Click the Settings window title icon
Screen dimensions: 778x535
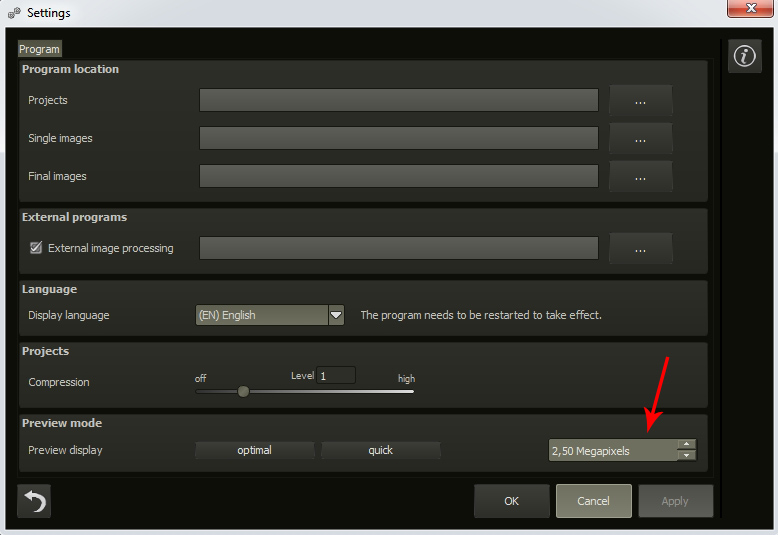(14, 14)
